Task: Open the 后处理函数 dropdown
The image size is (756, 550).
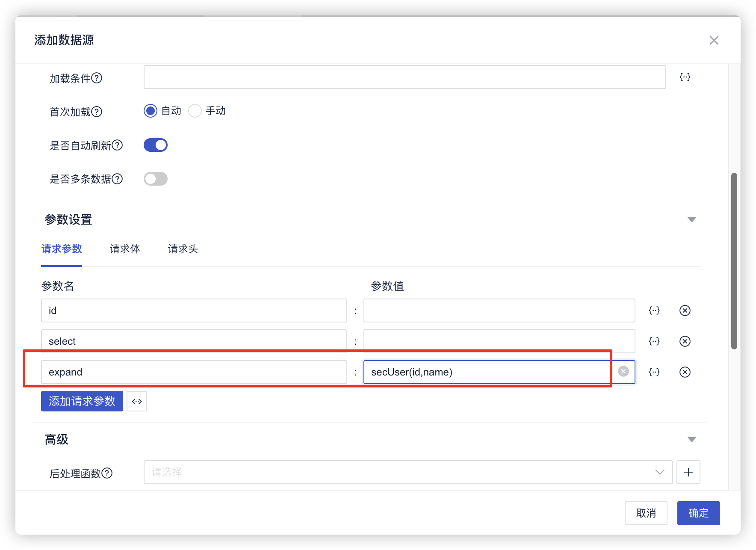Action: coord(408,472)
